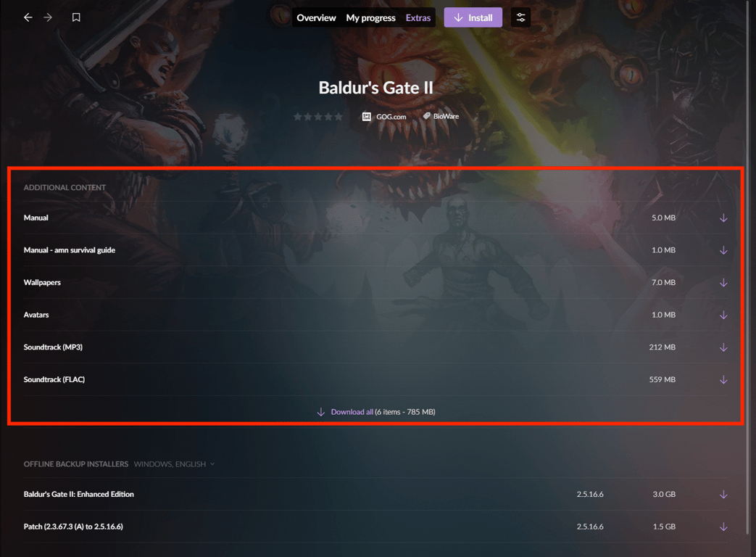Download the Manual file

point(723,218)
